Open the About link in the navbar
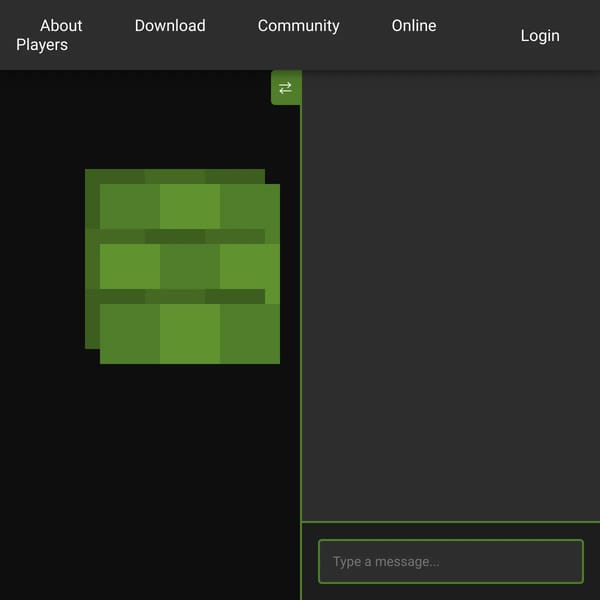The image size is (600, 600). [61, 26]
